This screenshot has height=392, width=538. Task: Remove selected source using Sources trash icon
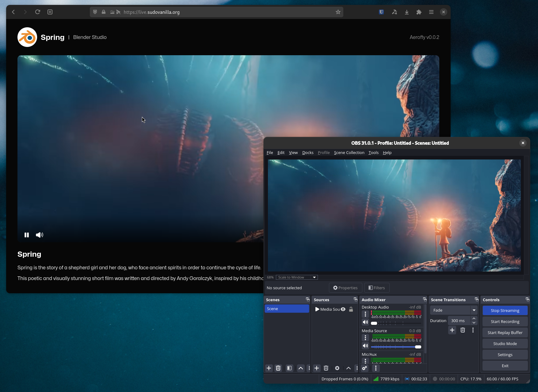pyautogui.click(x=326, y=368)
